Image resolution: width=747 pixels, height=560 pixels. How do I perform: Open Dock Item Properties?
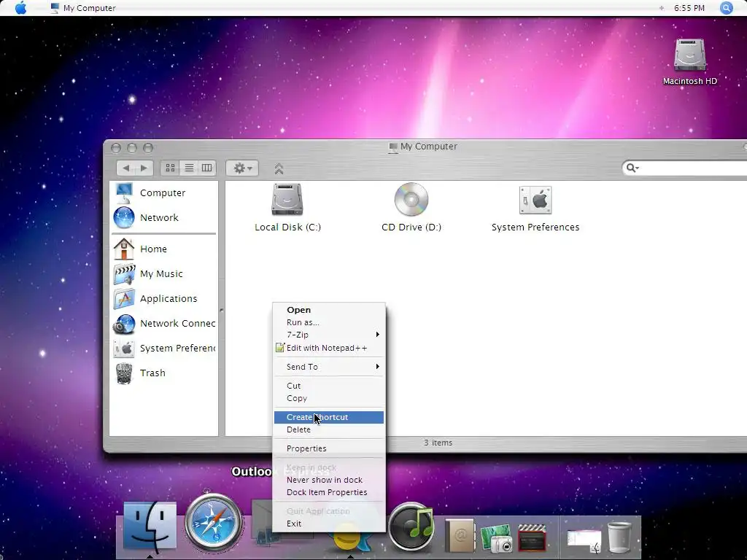[x=329, y=492]
